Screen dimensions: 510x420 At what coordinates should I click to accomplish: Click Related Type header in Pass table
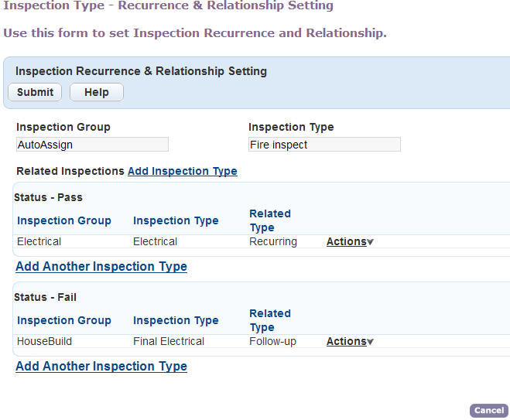point(270,220)
